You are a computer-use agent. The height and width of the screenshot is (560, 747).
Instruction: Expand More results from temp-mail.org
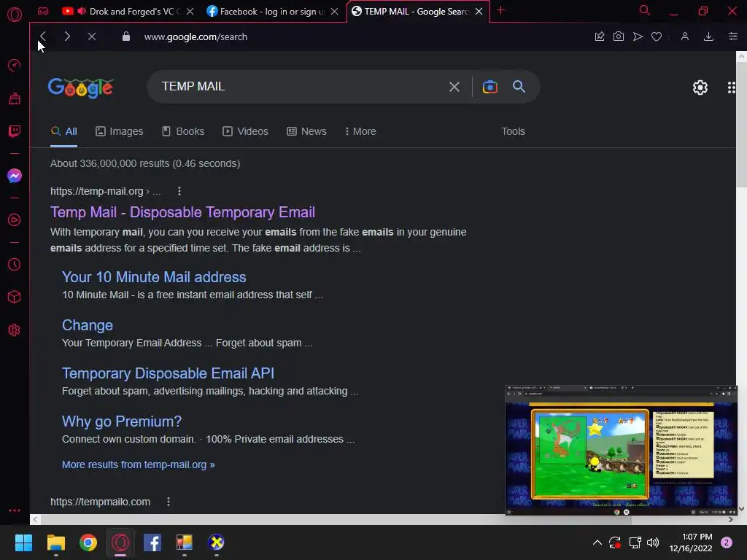pyautogui.click(x=138, y=464)
